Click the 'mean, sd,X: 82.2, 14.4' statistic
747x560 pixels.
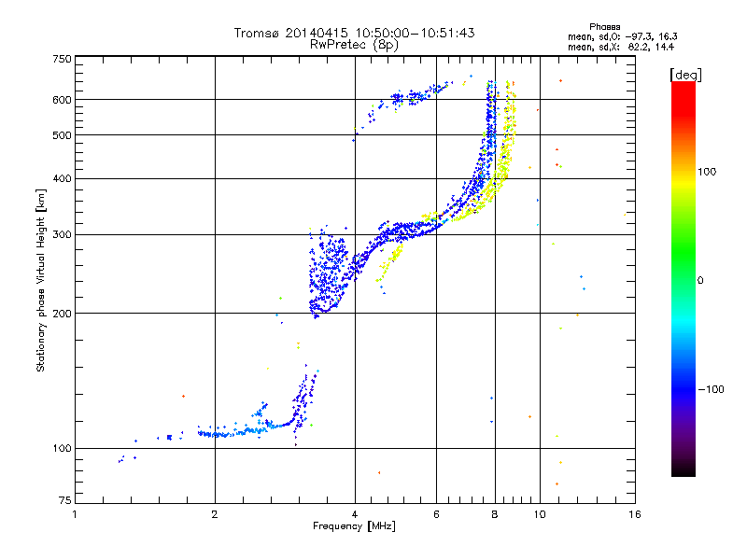[620, 47]
